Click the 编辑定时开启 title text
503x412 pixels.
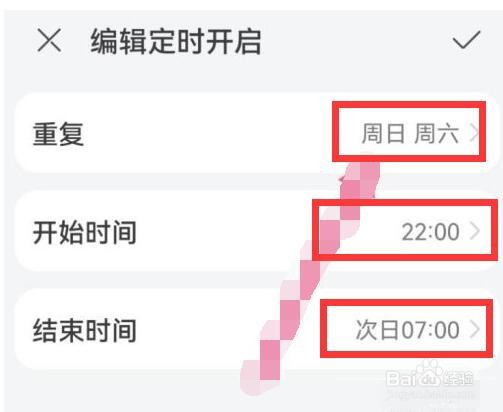pos(176,41)
